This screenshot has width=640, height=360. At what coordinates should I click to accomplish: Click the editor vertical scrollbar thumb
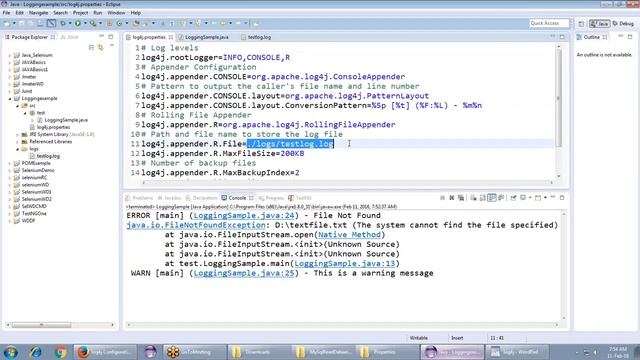coord(558,98)
